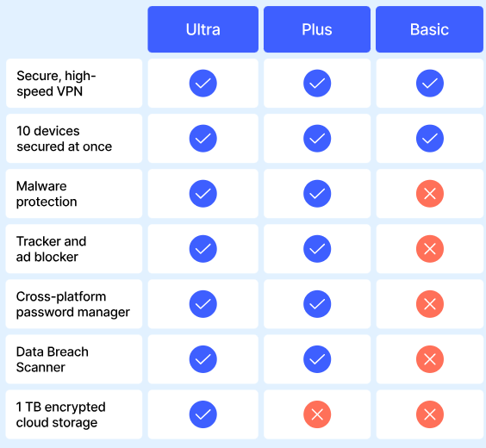Select the Secure, high-speed VPN feature label

[56, 84]
